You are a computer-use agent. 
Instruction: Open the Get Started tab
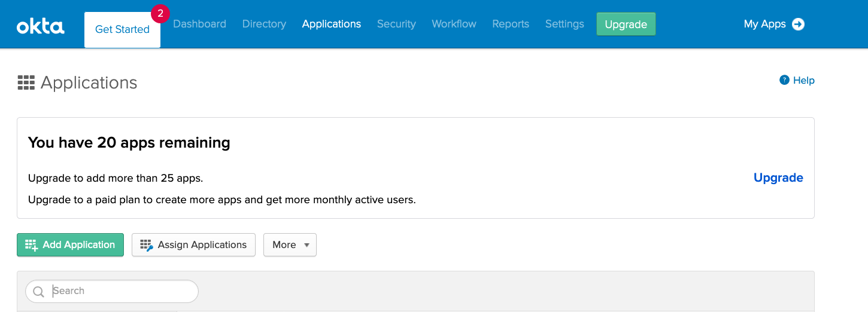coord(122,29)
